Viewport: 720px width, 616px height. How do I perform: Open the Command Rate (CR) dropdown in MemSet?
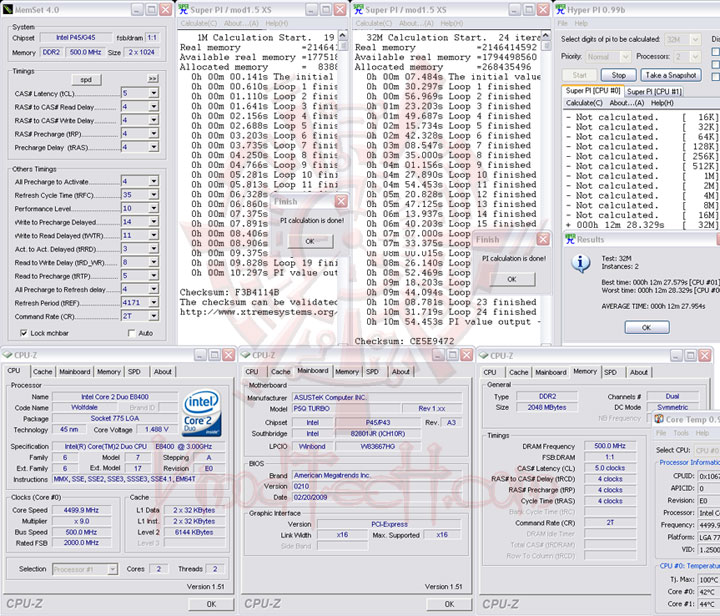click(x=153, y=316)
